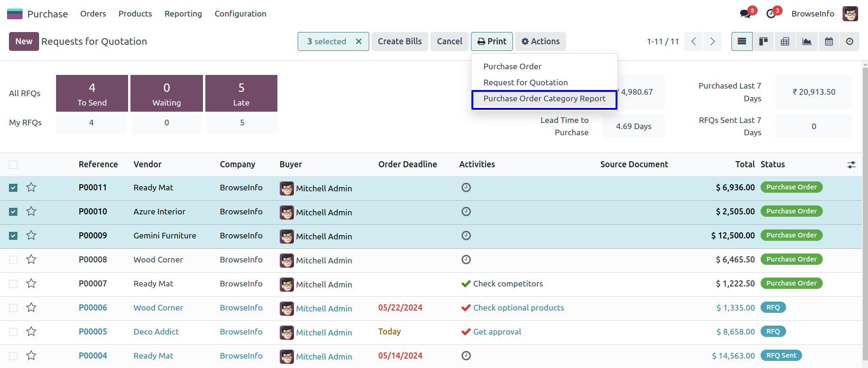Switch to Graph view icon
Image resolution: width=868 pixels, height=368 pixels.
point(807,41)
